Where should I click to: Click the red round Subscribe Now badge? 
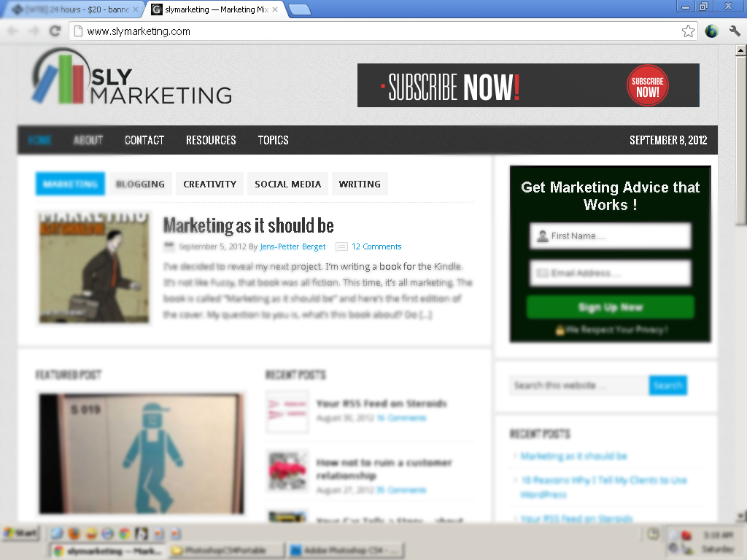pyautogui.click(x=648, y=85)
